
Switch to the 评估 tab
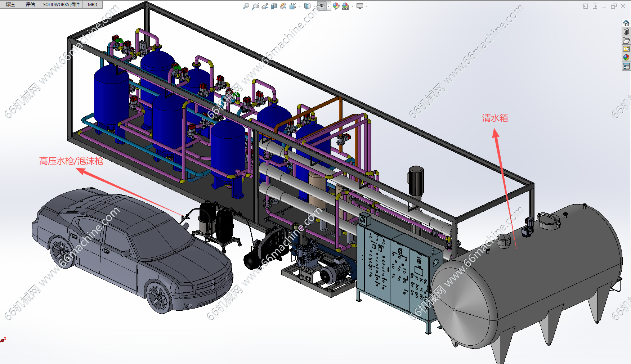(30, 4)
